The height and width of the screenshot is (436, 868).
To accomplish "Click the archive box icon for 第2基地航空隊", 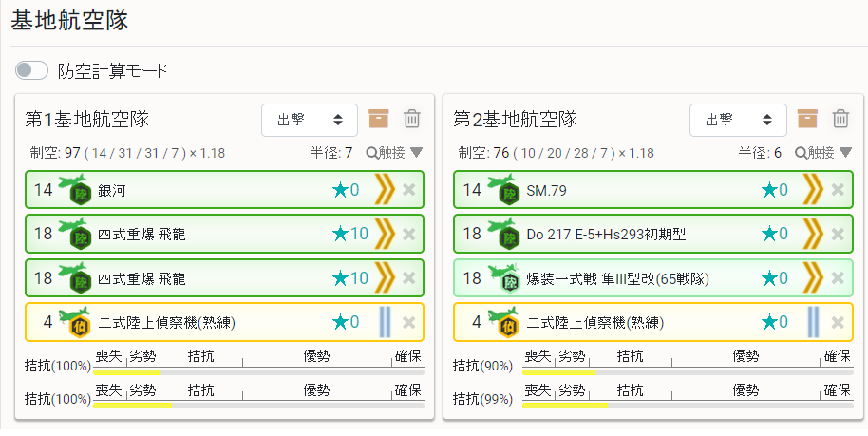I will coord(807,119).
